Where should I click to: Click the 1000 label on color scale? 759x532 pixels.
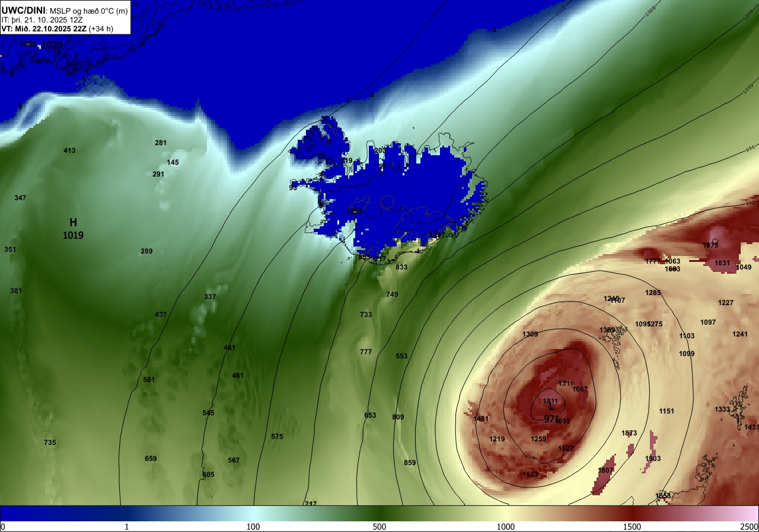[506, 527]
